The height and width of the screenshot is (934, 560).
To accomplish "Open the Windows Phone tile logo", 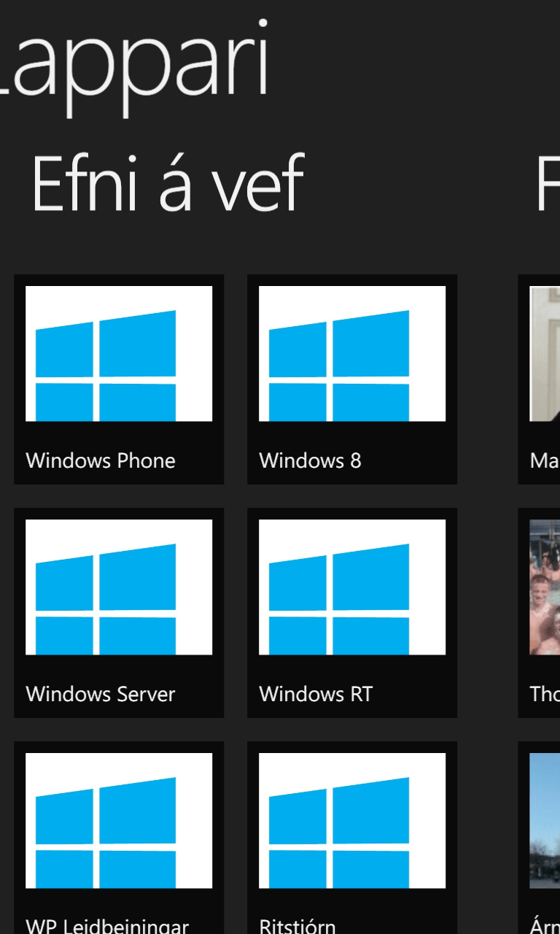I will click(x=119, y=354).
